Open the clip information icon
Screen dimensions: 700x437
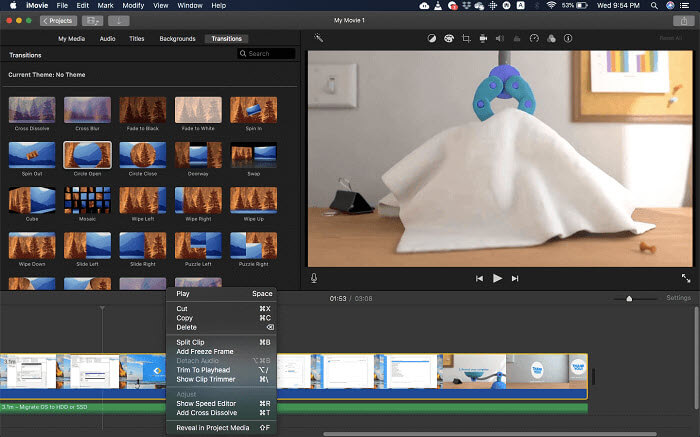coord(568,39)
